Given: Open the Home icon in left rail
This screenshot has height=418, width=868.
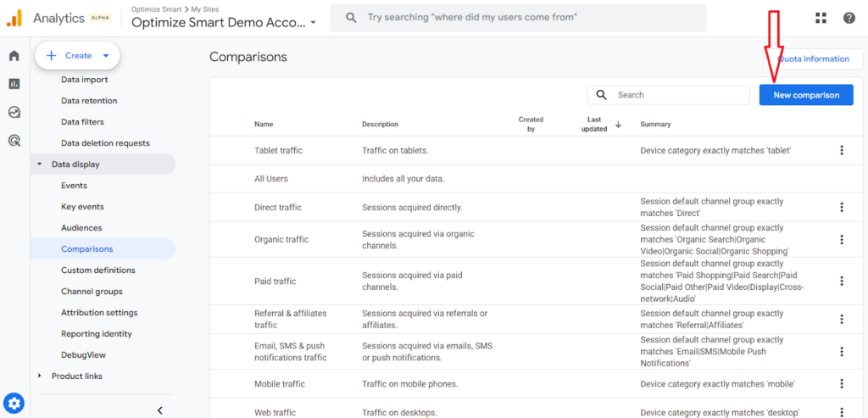Looking at the screenshot, I should coord(14,55).
